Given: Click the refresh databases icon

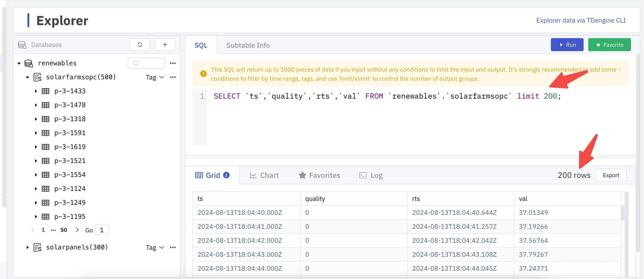Looking at the screenshot, I should (140, 45).
